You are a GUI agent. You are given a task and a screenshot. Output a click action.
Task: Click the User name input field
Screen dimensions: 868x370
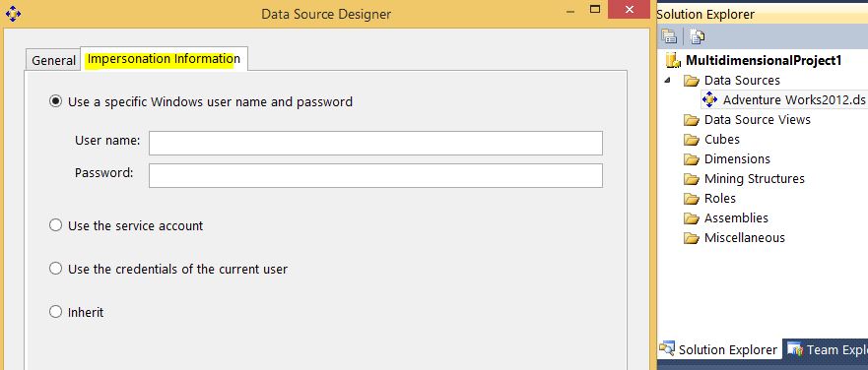[375, 144]
